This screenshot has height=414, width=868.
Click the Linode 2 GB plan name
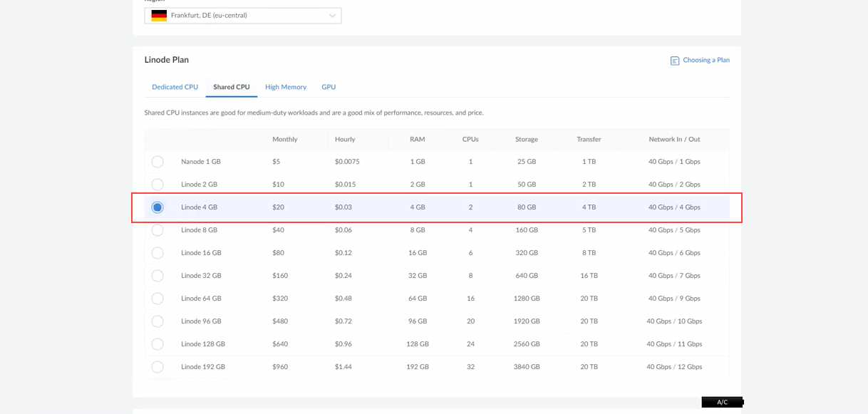200,185
